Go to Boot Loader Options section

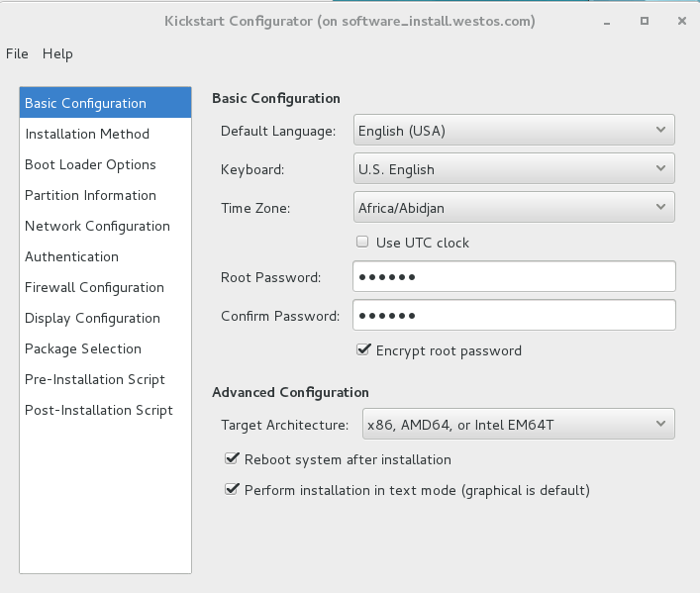(x=90, y=164)
